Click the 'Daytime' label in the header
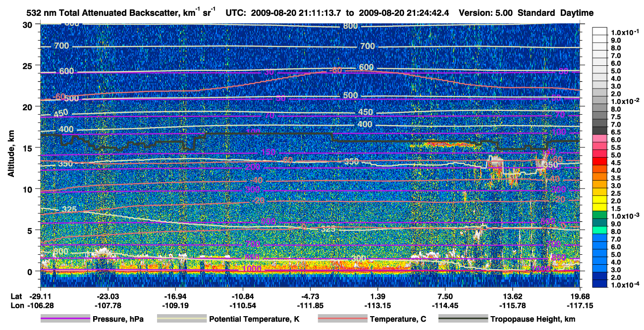Image resolution: width=644 pixels, height=330 pixels. [x=577, y=12]
